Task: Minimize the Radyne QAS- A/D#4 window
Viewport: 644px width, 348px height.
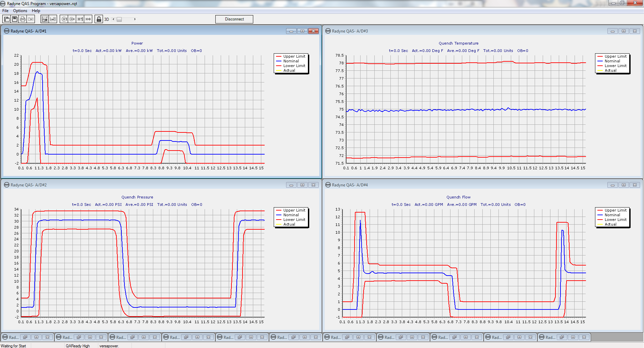Action: coord(612,185)
